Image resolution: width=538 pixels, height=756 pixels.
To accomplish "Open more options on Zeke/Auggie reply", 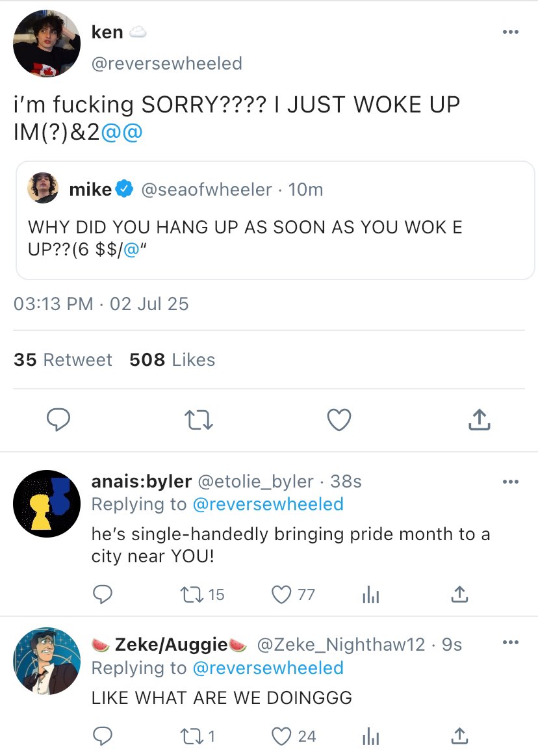I will pos(510,643).
